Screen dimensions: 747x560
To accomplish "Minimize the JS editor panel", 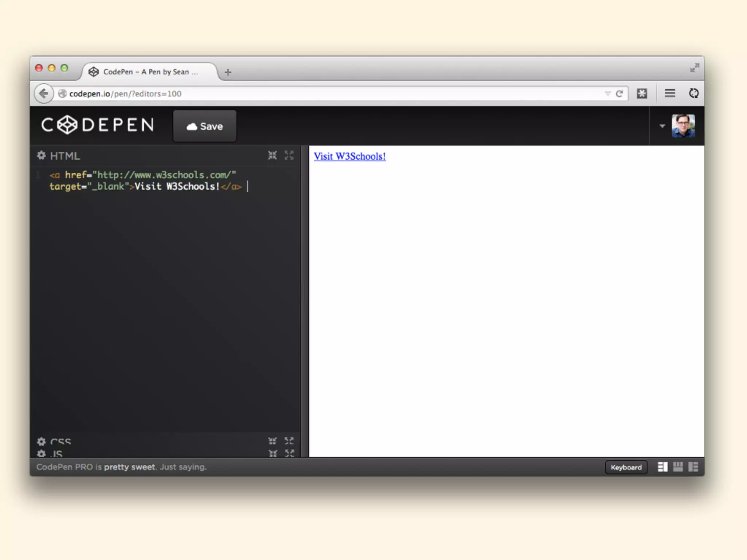I will click(272, 453).
